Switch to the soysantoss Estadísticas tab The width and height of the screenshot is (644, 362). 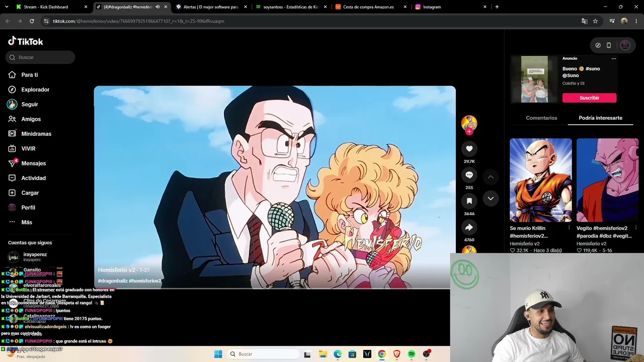(x=291, y=7)
